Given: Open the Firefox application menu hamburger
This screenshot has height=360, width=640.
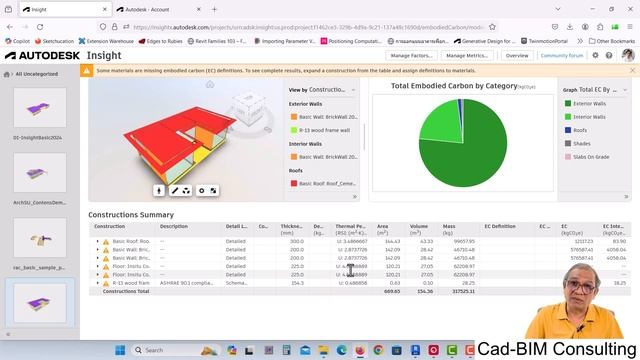Looking at the screenshot, I should click(x=630, y=27).
